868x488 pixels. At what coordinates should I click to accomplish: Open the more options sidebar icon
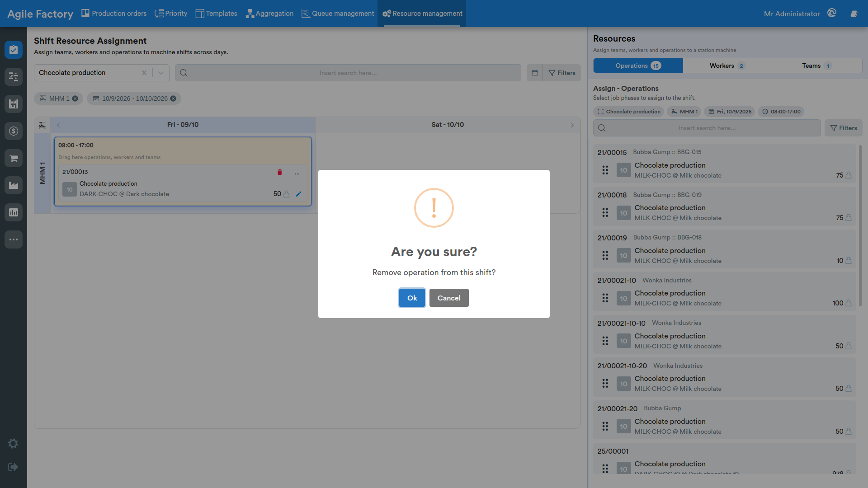click(14, 239)
